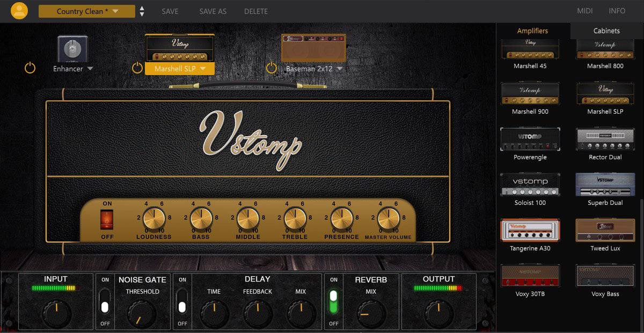Screen dimensions: 644x333
Task: Toggle the Delay on/off switch
Action: click(x=182, y=301)
